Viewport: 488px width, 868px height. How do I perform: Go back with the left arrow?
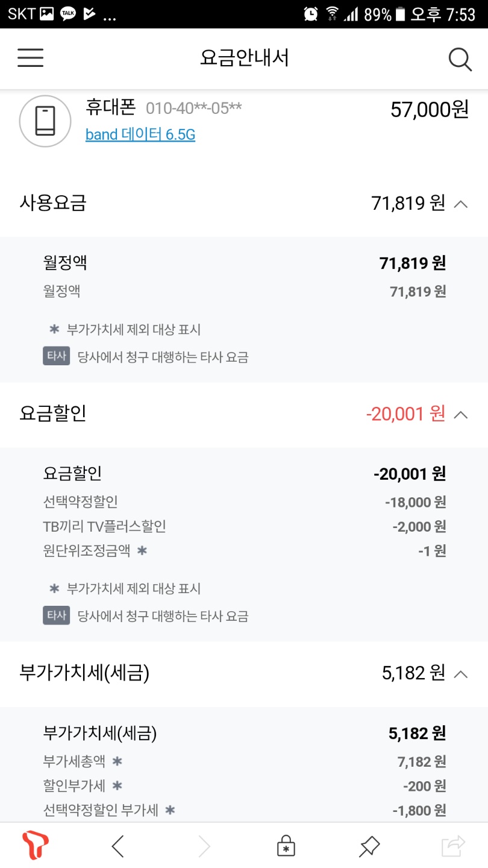tap(118, 846)
